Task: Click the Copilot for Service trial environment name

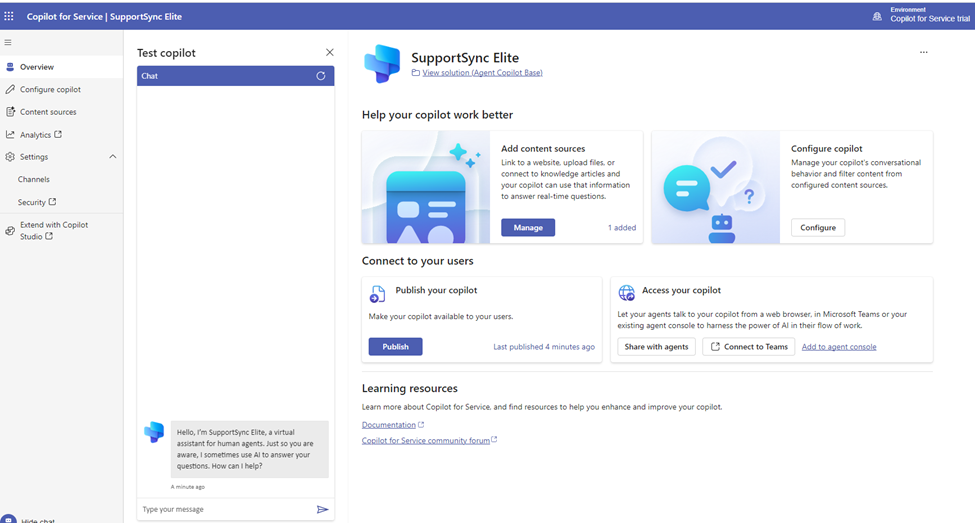Action: 930,19
